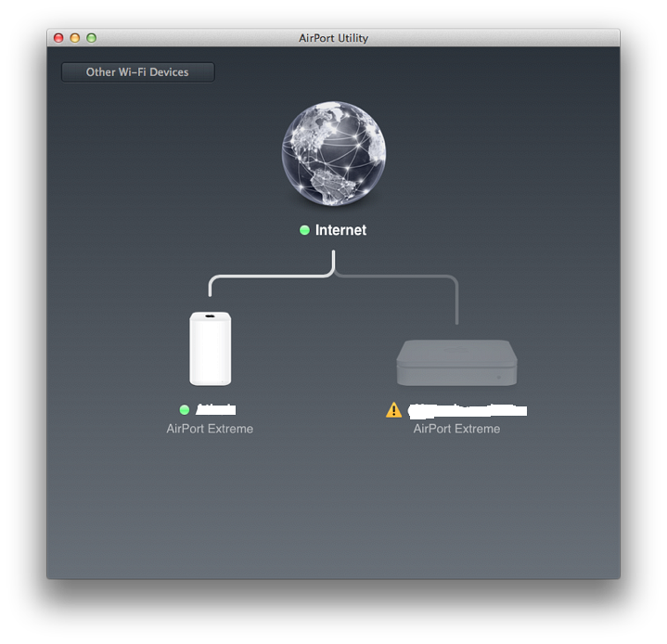Select the grayed flat AirPort Extreme icon
This screenshot has height=644, width=667.
click(456, 362)
